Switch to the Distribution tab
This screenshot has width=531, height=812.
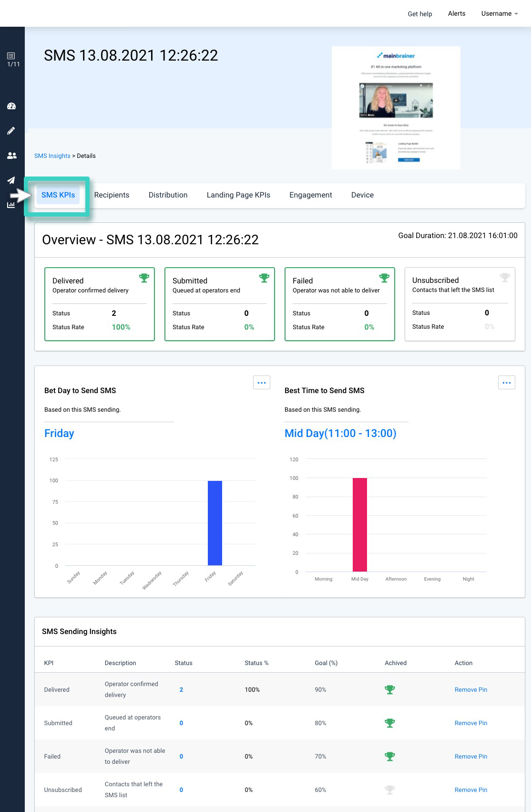coord(168,195)
